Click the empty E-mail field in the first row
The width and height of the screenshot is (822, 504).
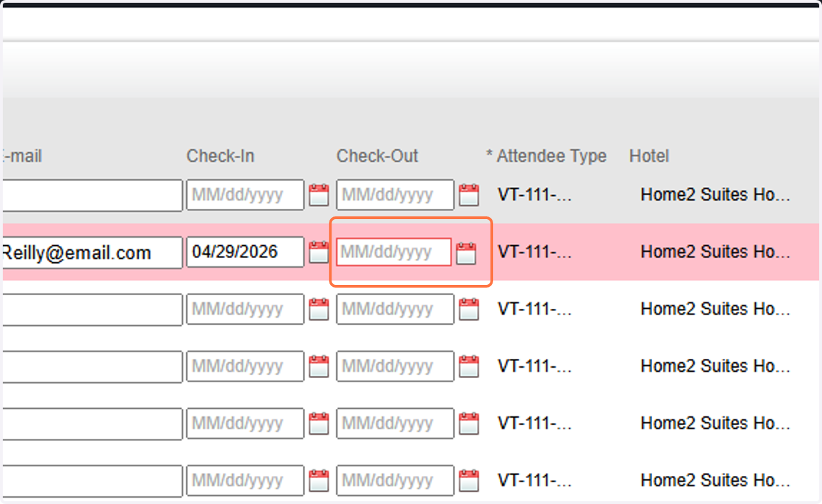(92, 195)
